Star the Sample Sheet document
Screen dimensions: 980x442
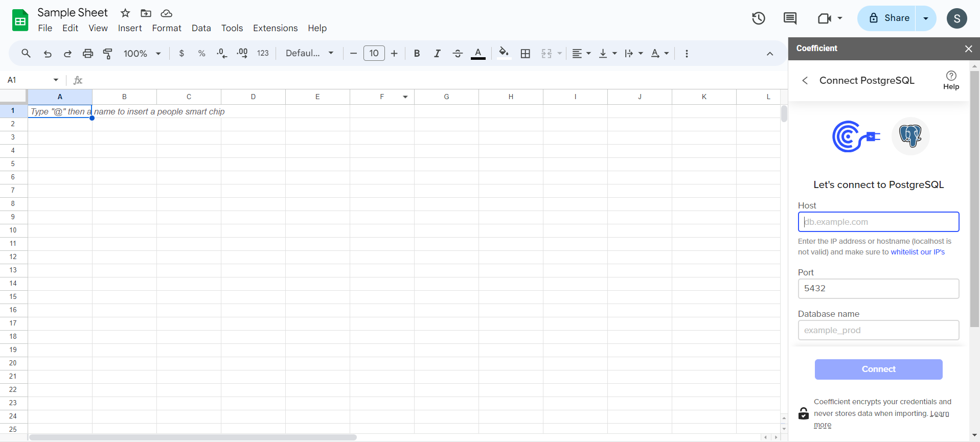point(125,13)
